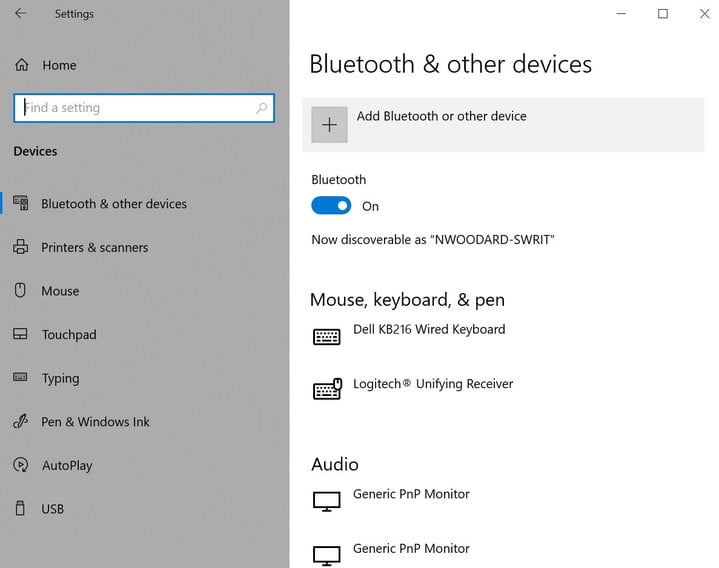The image size is (719, 568).
Task: Click Add Bluetooth or other device
Action: [x=503, y=125]
